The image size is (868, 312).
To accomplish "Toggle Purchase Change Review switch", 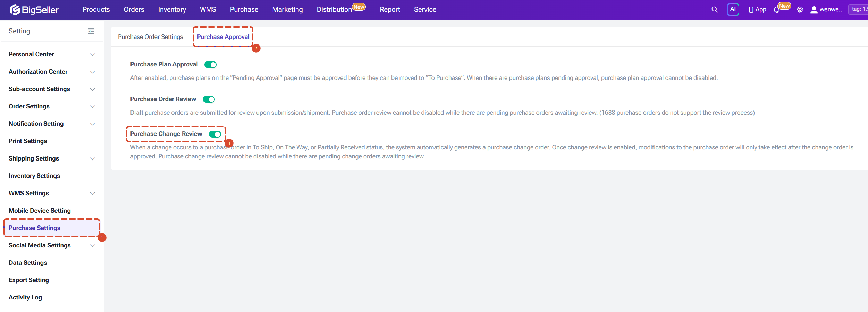I will [x=215, y=134].
